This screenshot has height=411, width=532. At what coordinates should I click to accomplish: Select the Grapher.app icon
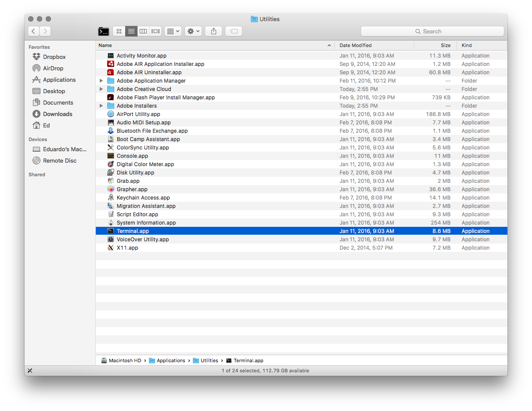tap(111, 189)
